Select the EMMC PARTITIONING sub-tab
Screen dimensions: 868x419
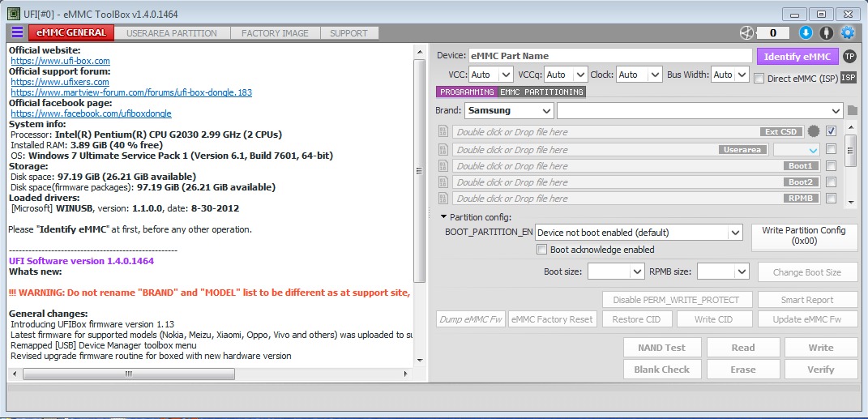point(541,92)
